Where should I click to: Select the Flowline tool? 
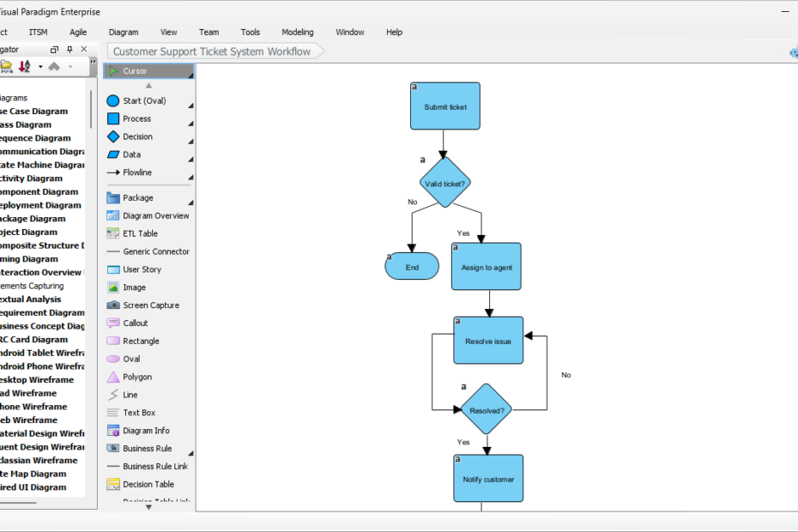(137, 172)
